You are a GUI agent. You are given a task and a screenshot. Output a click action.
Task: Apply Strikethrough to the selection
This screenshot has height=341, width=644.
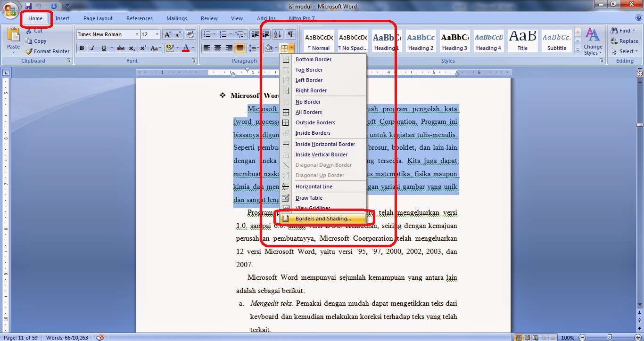[x=122, y=48]
